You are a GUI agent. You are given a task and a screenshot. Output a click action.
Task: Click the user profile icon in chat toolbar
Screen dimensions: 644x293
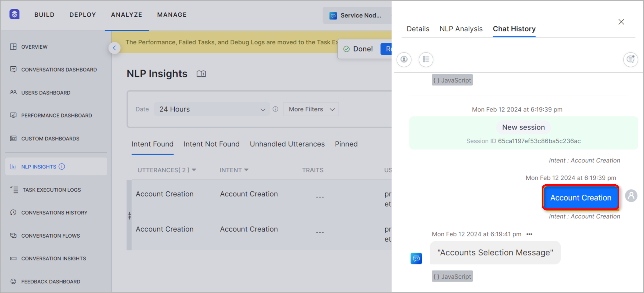[404, 59]
